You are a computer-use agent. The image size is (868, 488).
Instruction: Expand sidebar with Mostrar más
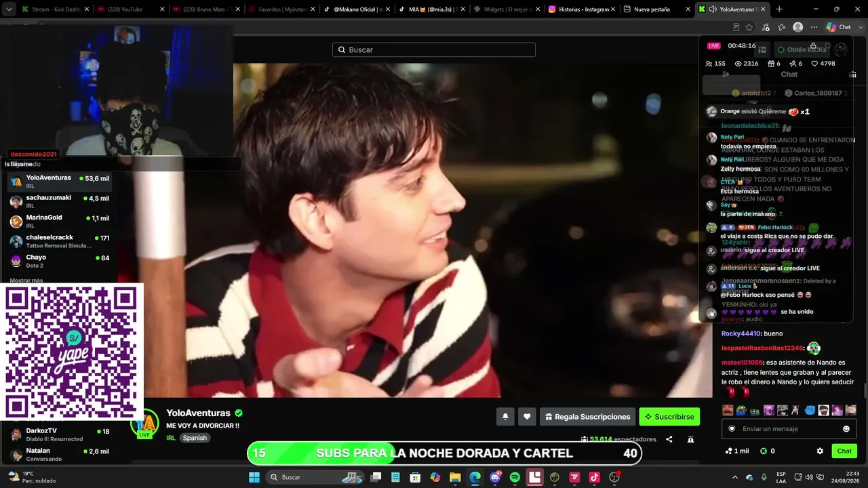tap(26, 281)
